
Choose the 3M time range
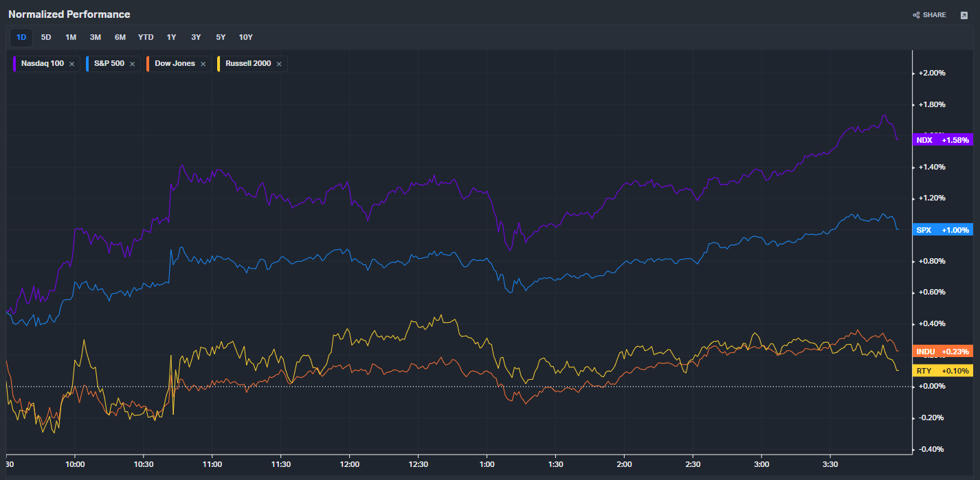[96, 37]
